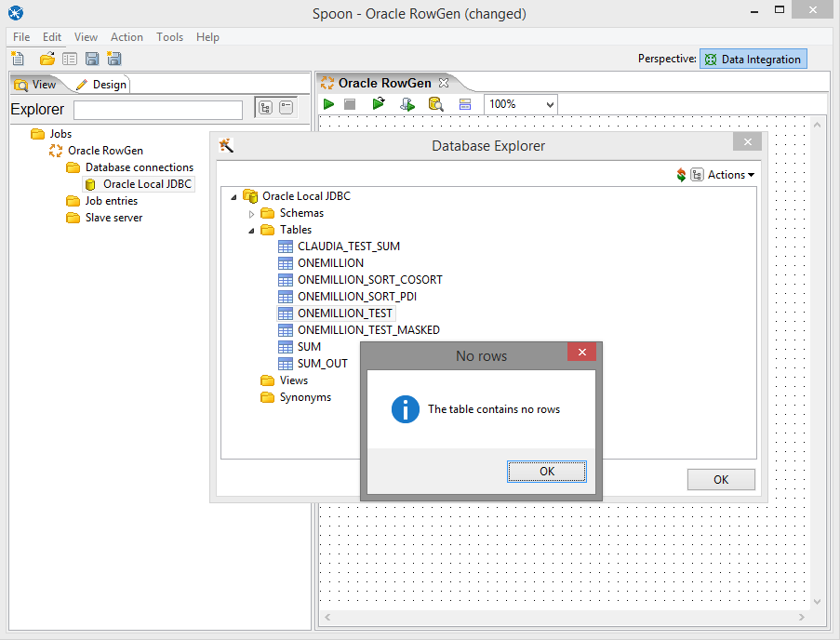Click the Oracle Local JDBC database icon in Explorer
The width and height of the screenshot is (840, 640).
(x=90, y=184)
